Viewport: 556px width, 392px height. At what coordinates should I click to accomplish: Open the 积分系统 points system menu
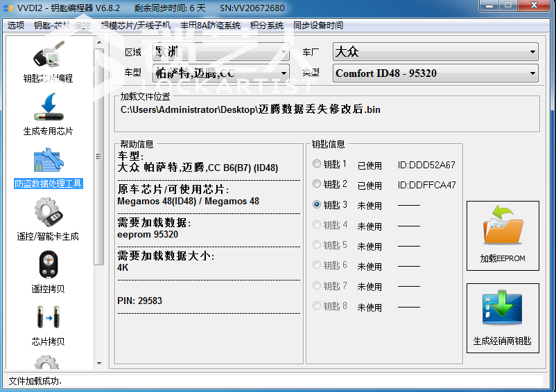click(267, 26)
